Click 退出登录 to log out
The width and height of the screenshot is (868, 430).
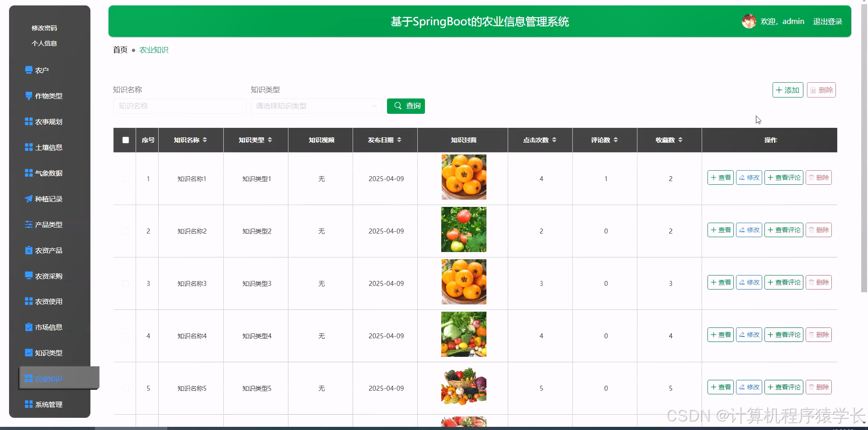(x=828, y=21)
